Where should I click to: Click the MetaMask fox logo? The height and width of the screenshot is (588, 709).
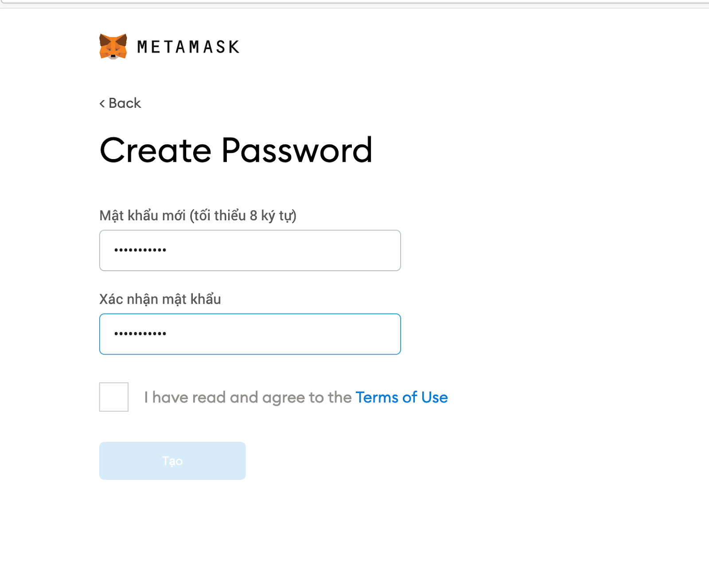point(113,46)
